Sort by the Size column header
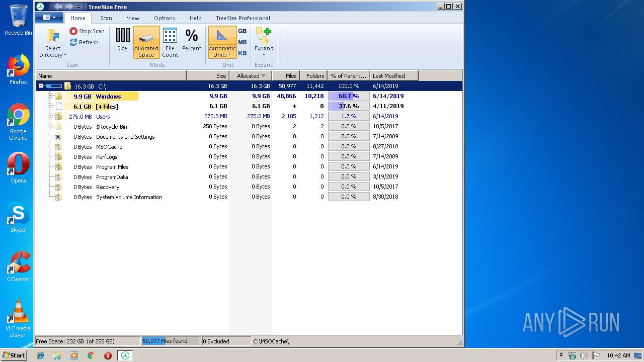 pos(208,76)
